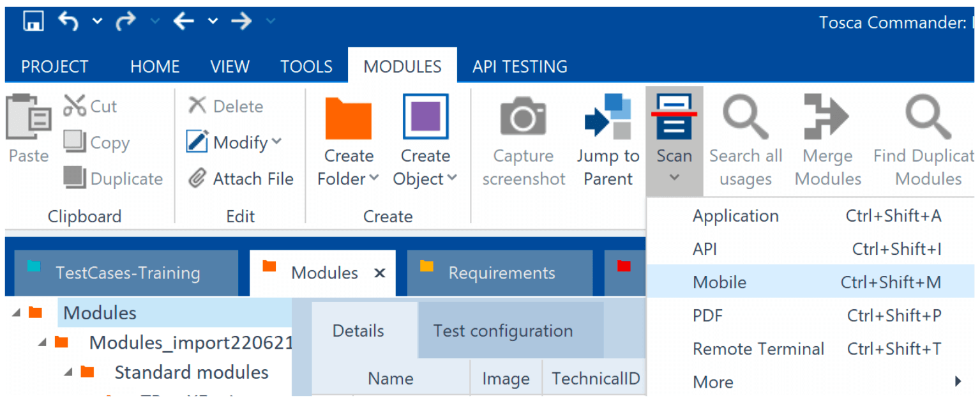The image size is (980, 403).
Task: Click Attach File paperclip button
Action: 241,179
